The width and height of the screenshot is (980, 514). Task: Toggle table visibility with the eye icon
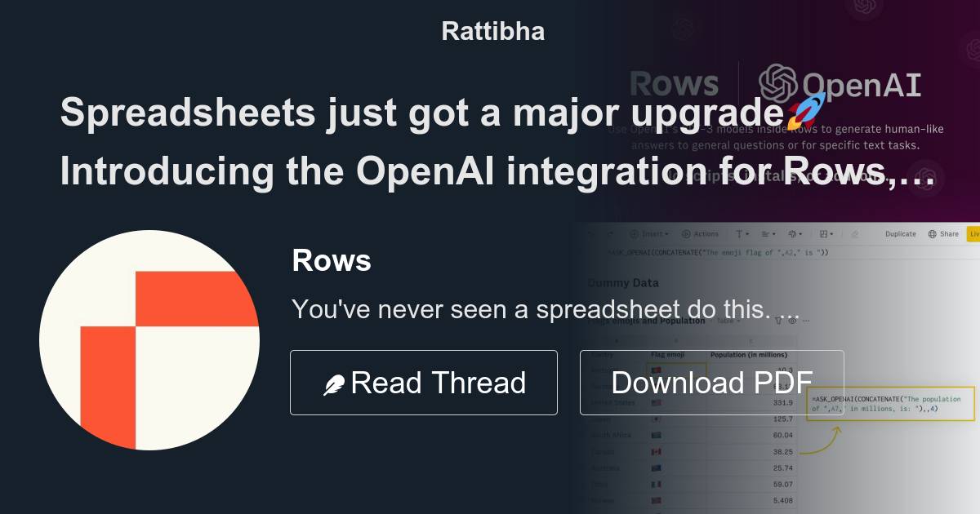792,322
